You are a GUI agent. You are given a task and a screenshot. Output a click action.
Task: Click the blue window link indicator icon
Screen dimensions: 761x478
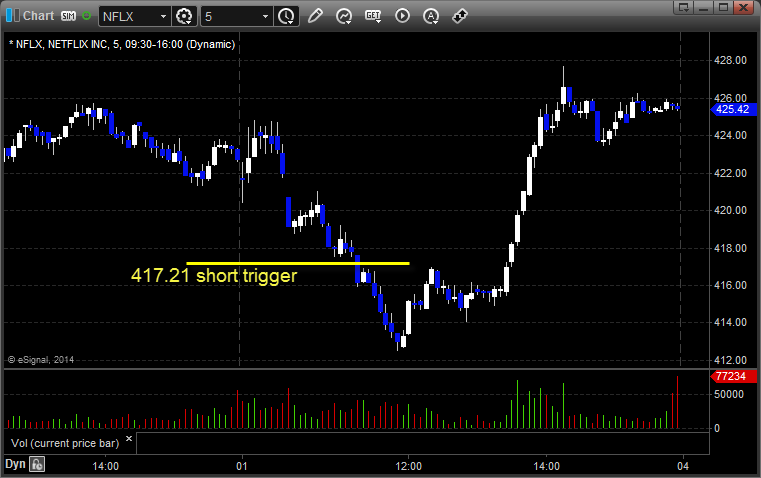coord(13,16)
